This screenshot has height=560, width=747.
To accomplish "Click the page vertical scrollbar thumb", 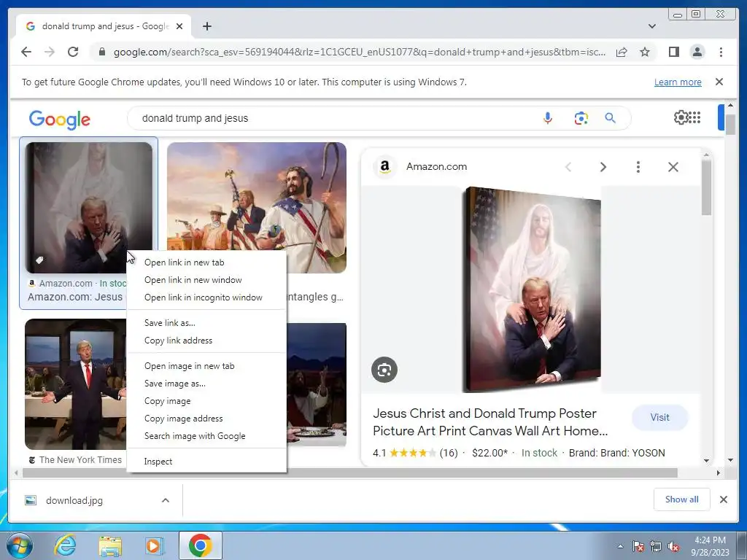I will click(731, 124).
